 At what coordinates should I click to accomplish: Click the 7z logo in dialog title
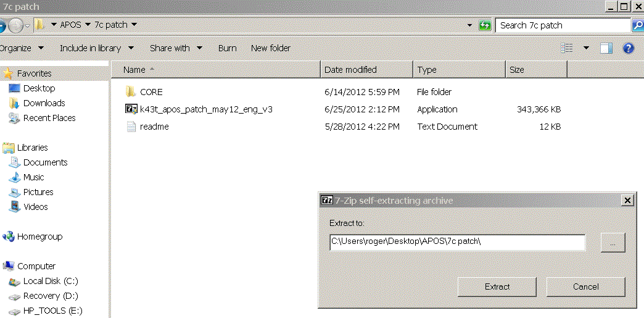point(327,200)
